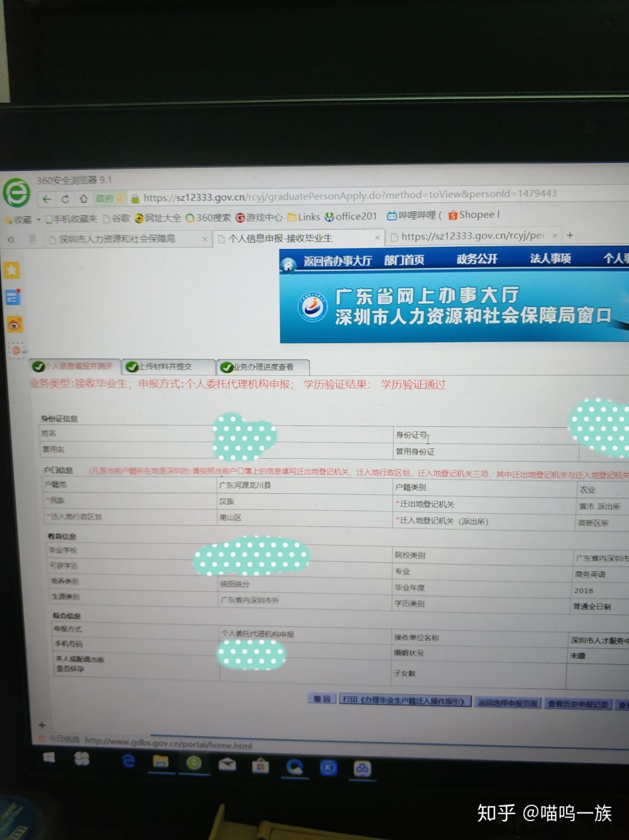This screenshot has height=840, width=629.
Task: Open the sidebar Weibo icon
Action: point(14,324)
